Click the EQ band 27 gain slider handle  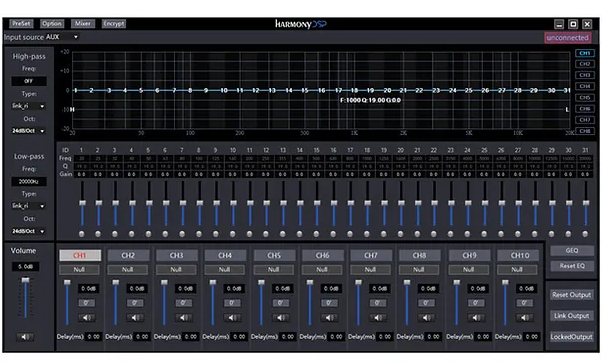[x=518, y=203]
